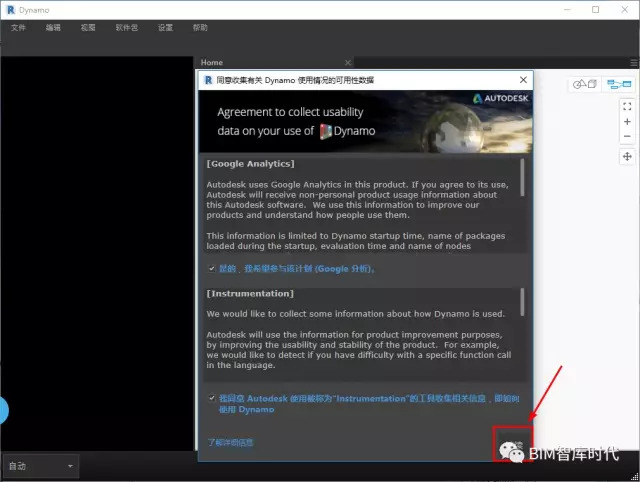Screen dimensions: 640x482
Task: Switch to geometry background preview view
Action: (x=585, y=84)
